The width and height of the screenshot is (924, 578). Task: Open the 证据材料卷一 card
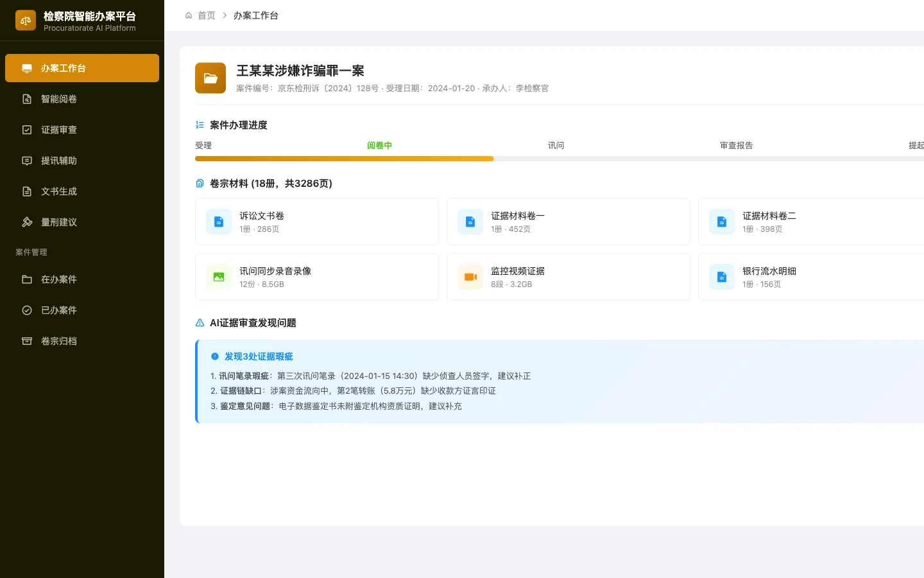569,222
